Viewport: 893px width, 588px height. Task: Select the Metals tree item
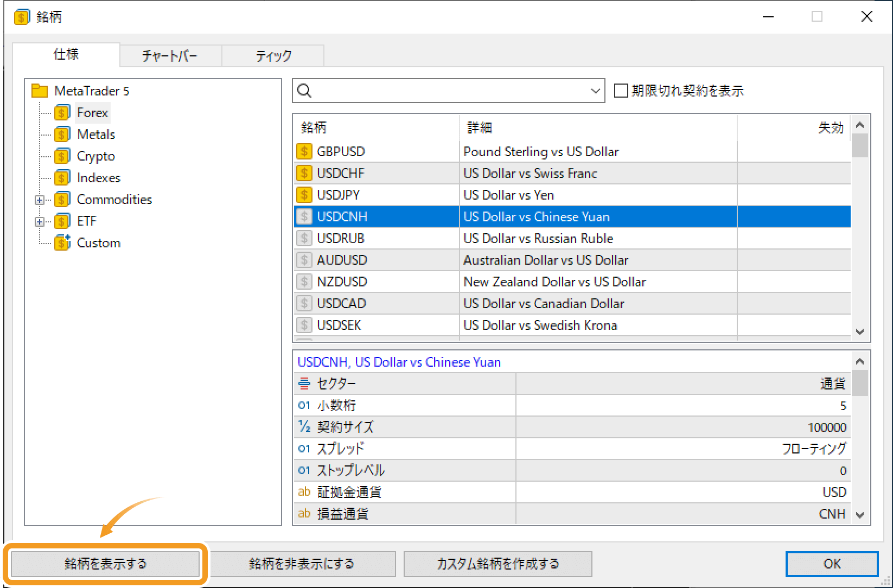coord(96,135)
